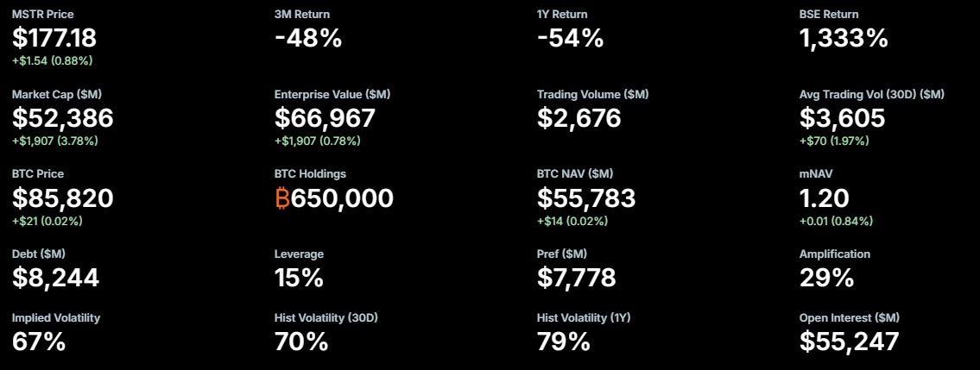Click the orange Bitcoin symbol icon
The height and width of the screenshot is (370, 980).
[282, 199]
